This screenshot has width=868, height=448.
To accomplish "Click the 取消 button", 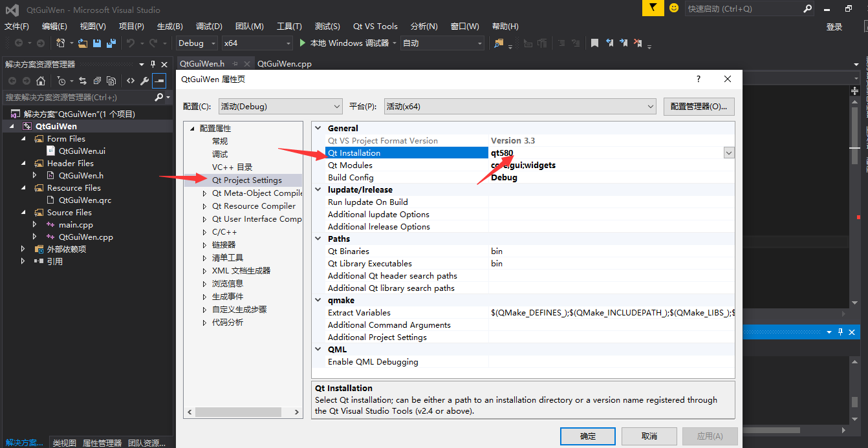I will [649, 436].
